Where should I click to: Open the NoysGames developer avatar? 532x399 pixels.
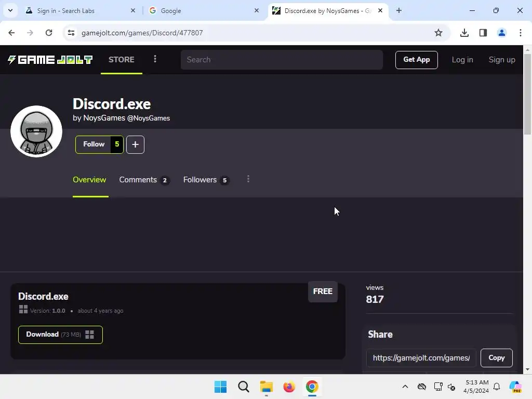pos(36,131)
